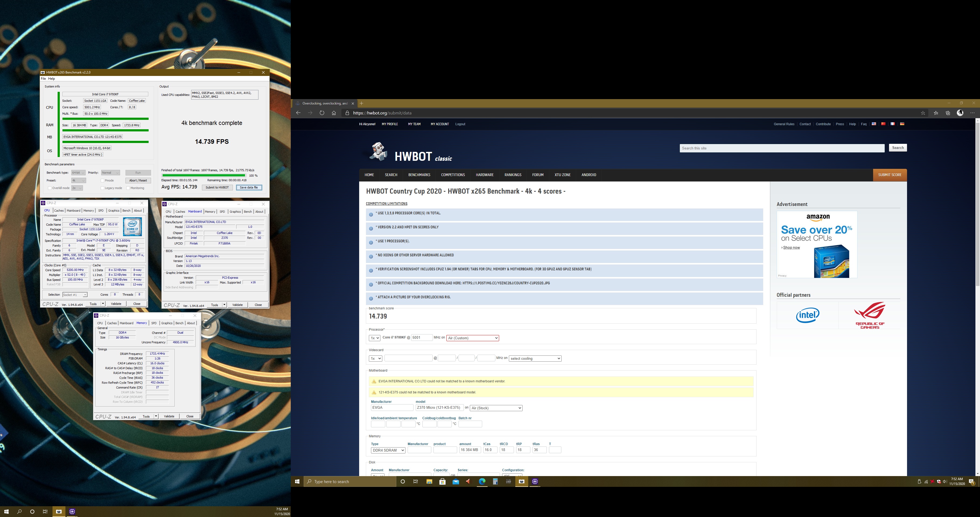Click the Abort / Reset button
Image resolution: width=980 pixels, height=517 pixels.
[138, 180]
